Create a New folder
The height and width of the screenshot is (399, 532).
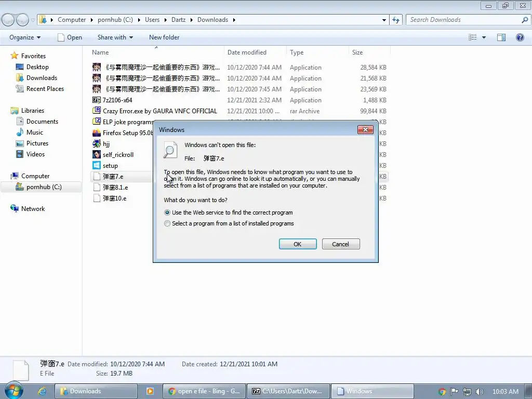pyautogui.click(x=164, y=37)
